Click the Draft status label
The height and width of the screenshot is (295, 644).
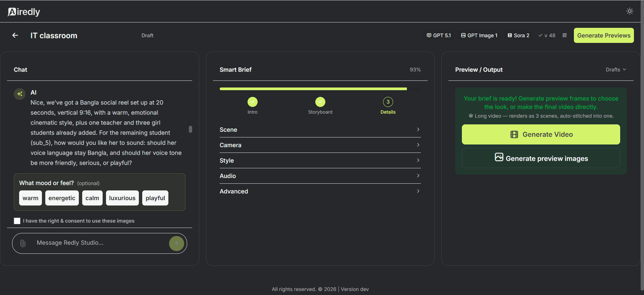click(147, 36)
